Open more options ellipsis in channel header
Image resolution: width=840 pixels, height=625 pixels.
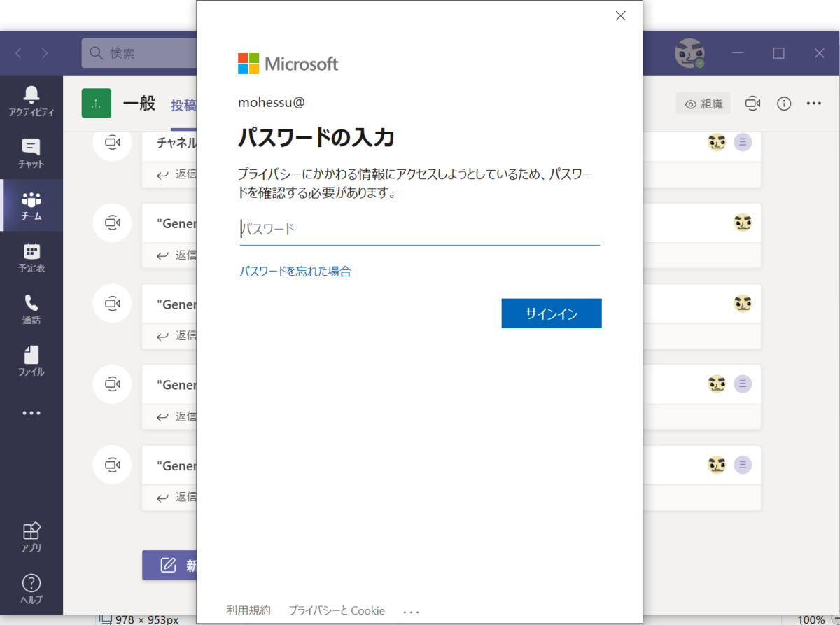click(813, 104)
